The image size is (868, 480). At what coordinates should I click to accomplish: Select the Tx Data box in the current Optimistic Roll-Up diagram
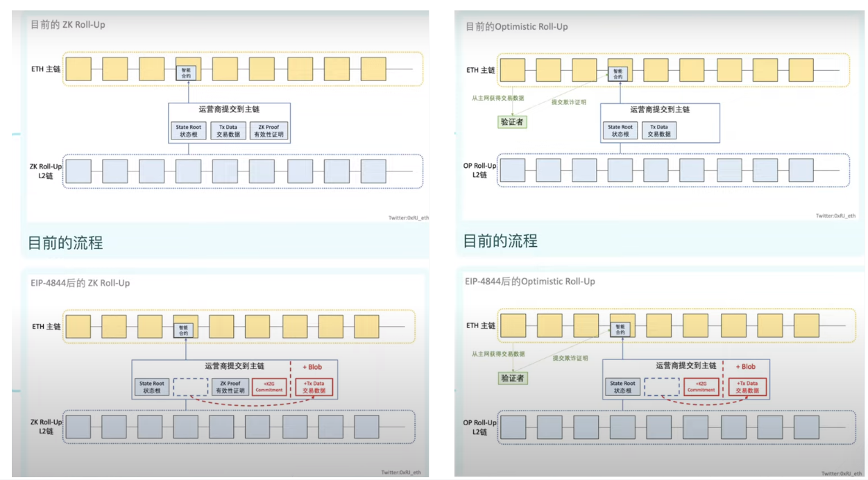[x=658, y=130]
